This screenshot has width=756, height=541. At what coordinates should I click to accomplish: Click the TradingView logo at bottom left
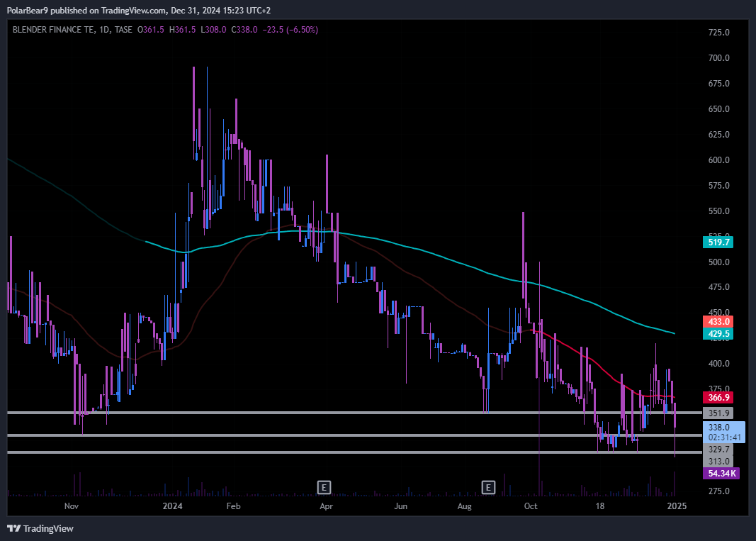(x=40, y=528)
